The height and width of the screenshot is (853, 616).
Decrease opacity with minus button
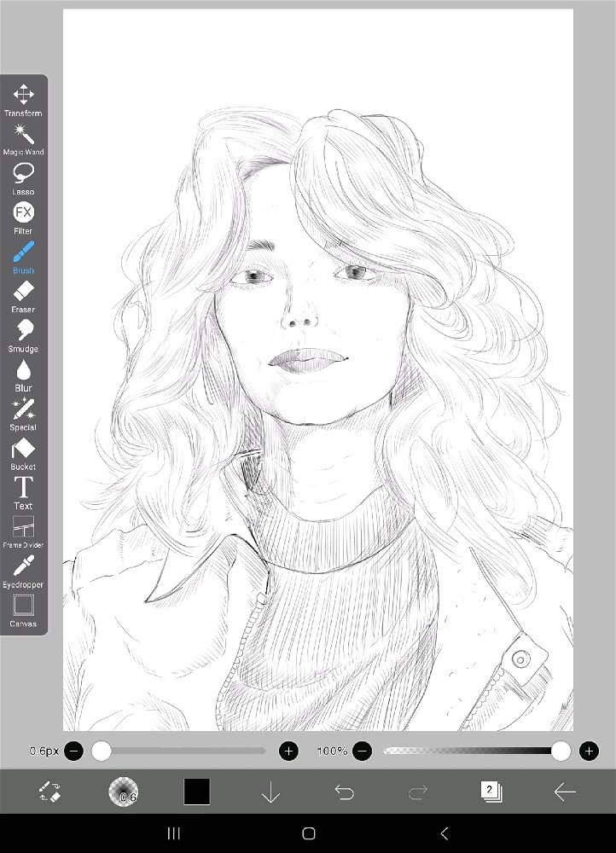coord(362,751)
